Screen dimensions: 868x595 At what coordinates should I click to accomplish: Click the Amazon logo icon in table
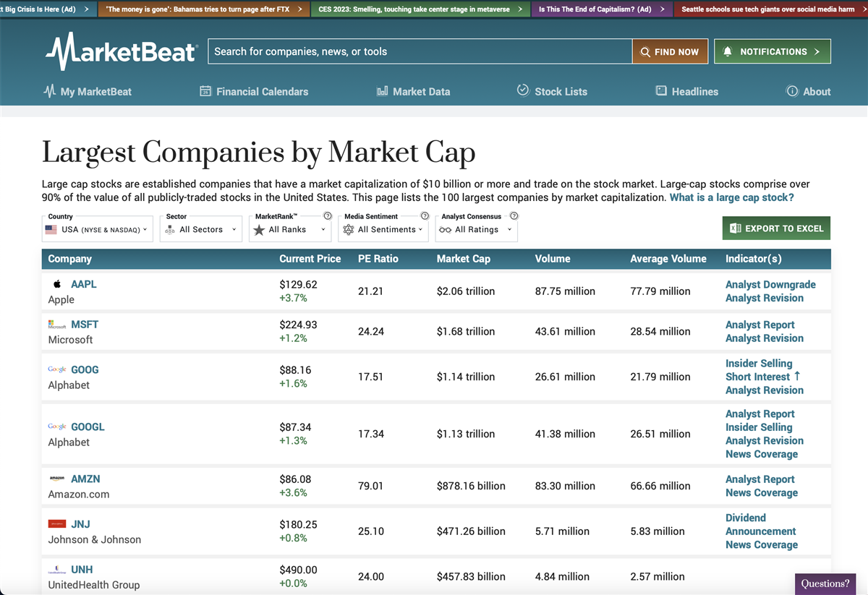(57, 479)
